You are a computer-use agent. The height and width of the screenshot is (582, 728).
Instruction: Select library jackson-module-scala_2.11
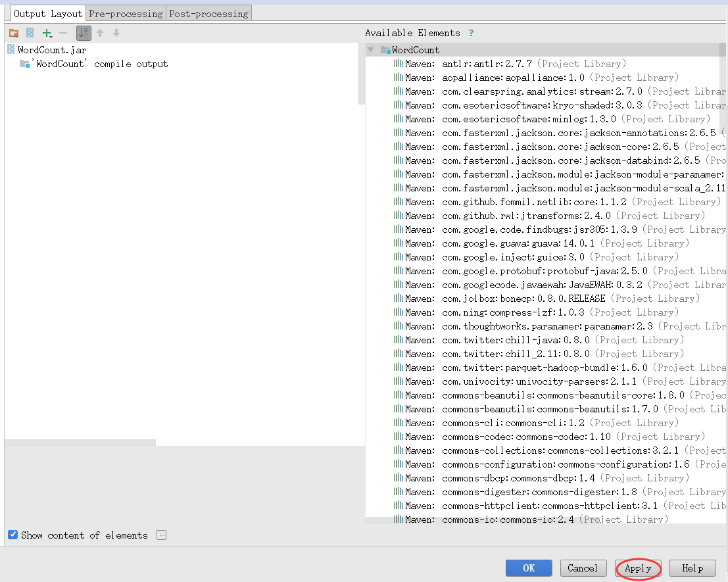pyautogui.click(x=560, y=188)
